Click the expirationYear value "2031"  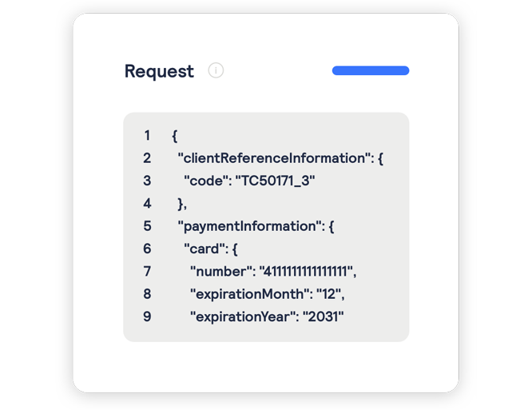323,316
